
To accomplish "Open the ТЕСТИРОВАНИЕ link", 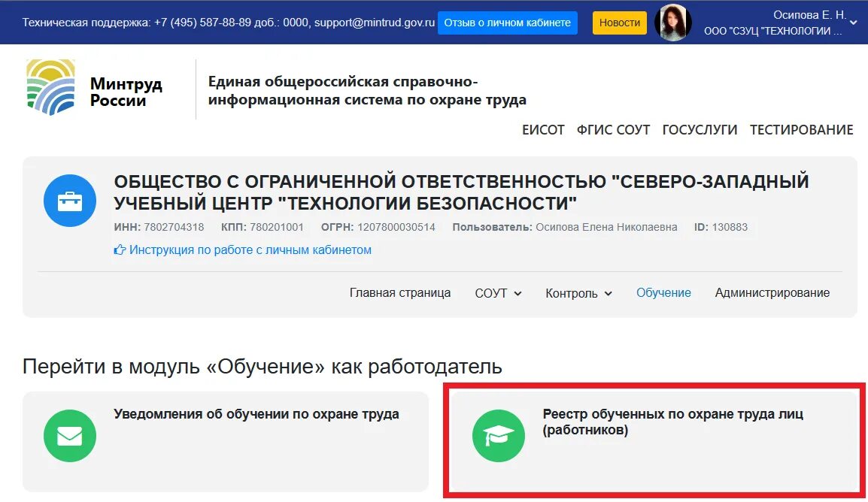I will pos(801,130).
